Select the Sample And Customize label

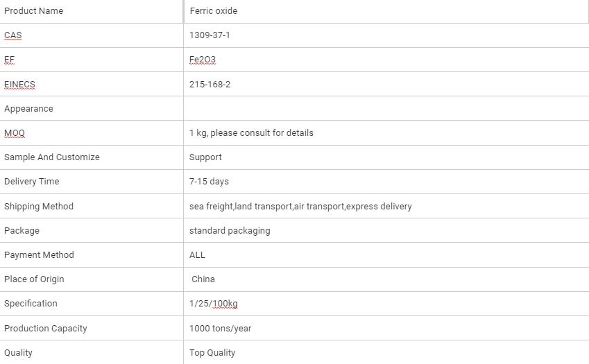[x=52, y=157]
